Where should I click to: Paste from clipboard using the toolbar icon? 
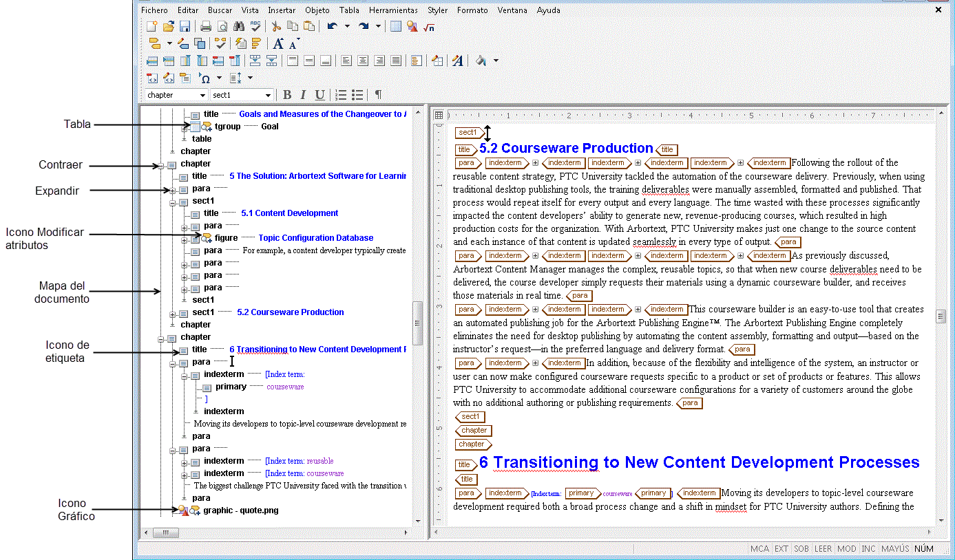click(309, 27)
